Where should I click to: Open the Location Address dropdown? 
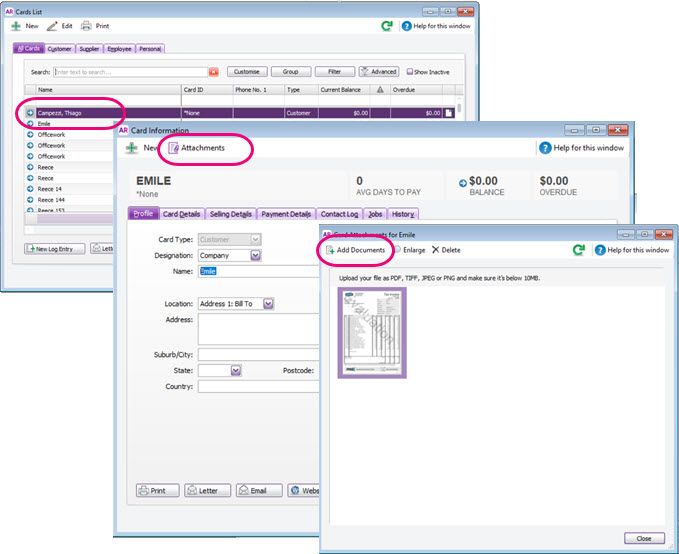[x=268, y=303]
